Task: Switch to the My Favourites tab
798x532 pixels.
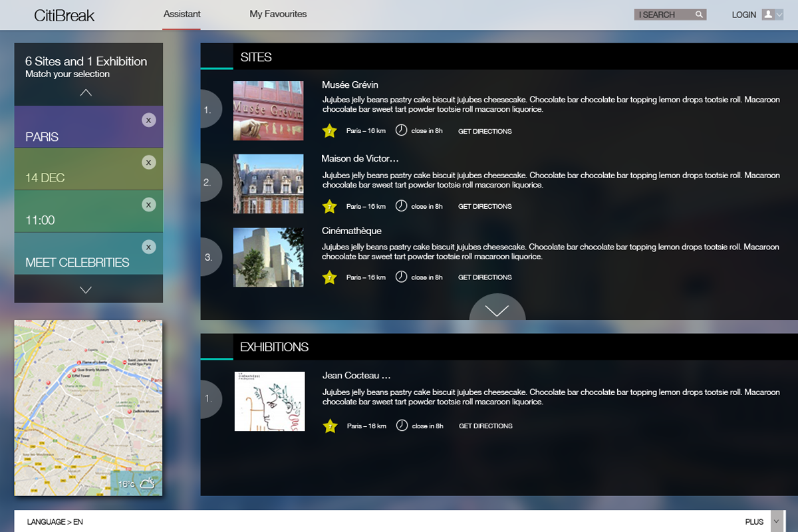Action: pyautogui.click(x=278, y=14)
